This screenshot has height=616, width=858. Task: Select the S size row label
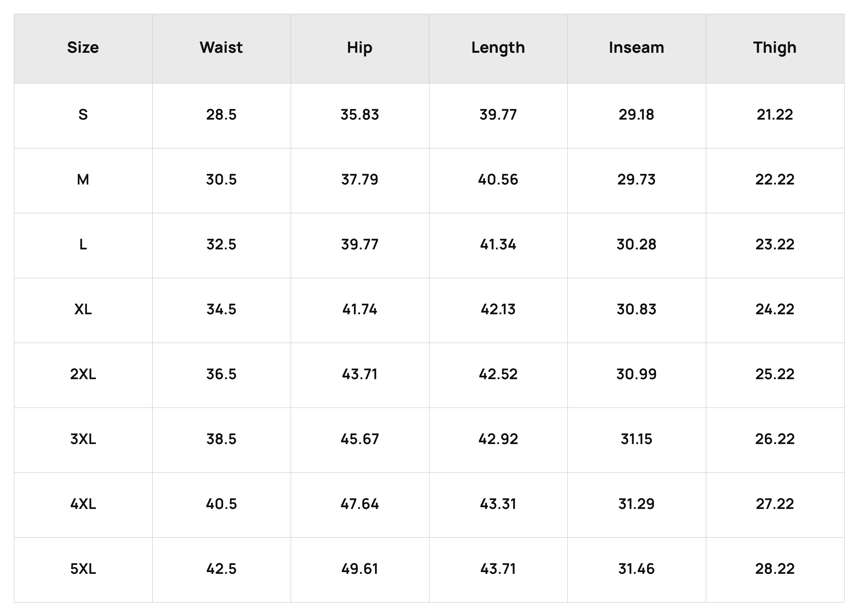coord(83,115)
